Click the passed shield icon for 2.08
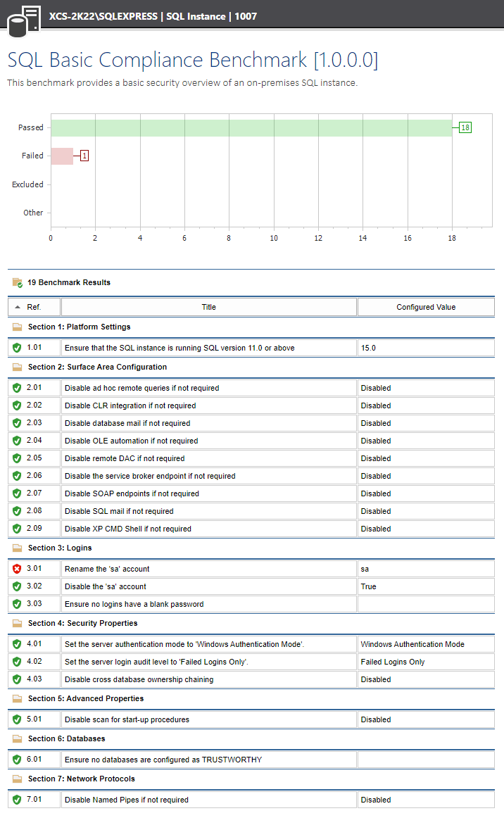The height and width of the screenshot is (818, 504). (17, 511)
